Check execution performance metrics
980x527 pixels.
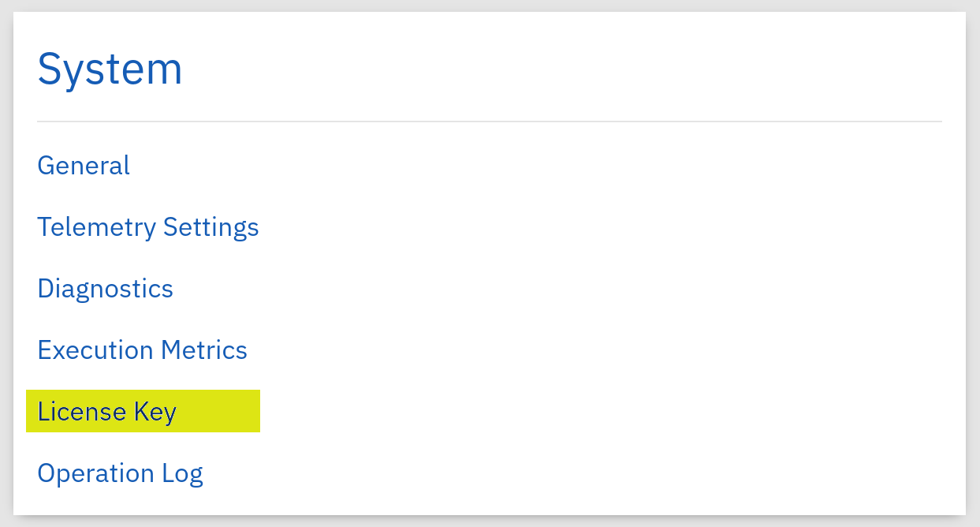(x=142, y=350)
